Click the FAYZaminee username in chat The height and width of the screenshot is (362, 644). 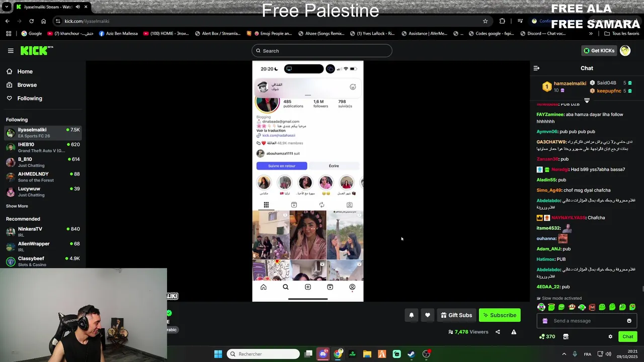pyautogui.click(x=550, y=114)
